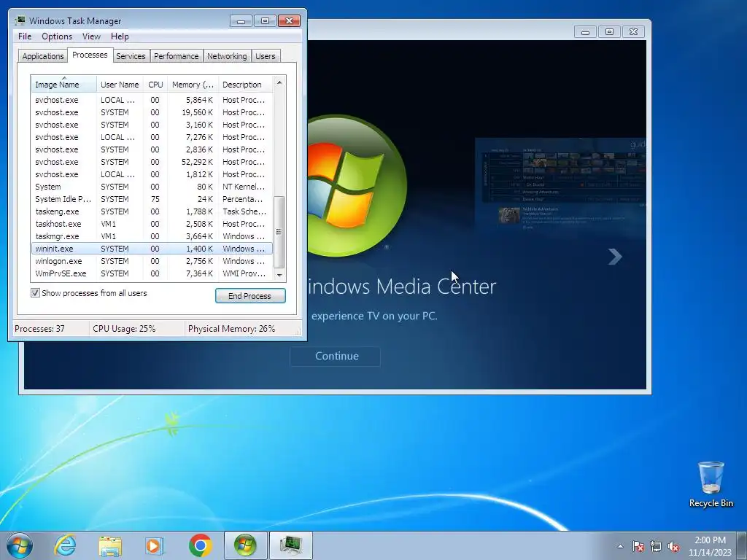This screenshot has width=747, height=560.
Task: Show hidden system tray icons arrow
Action: [620, 546]
